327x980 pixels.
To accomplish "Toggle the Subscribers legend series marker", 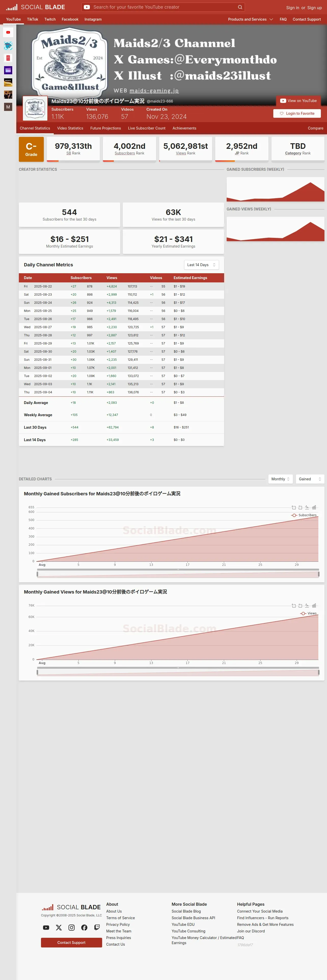I will (294, 515).
